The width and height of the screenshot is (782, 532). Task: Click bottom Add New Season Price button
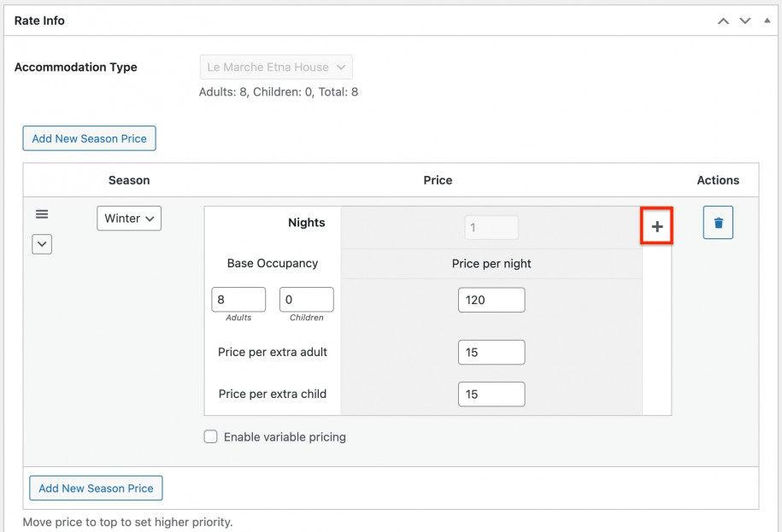tap(96, 488)
